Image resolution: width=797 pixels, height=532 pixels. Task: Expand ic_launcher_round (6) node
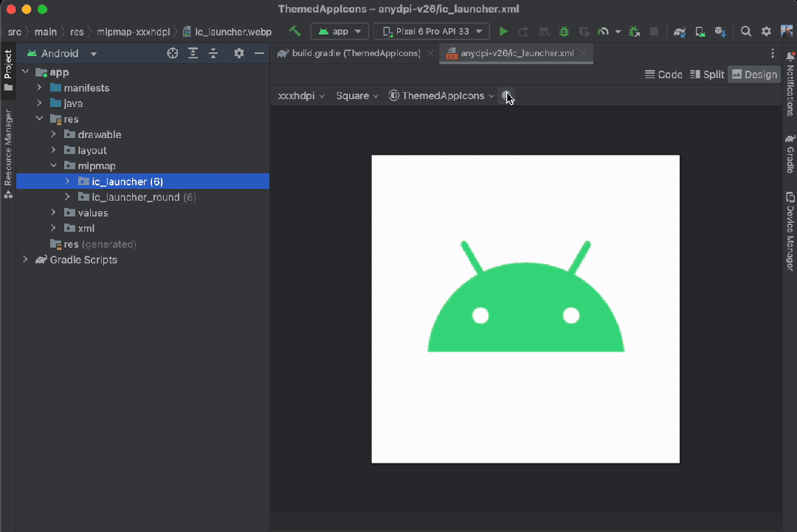point(67,197)
